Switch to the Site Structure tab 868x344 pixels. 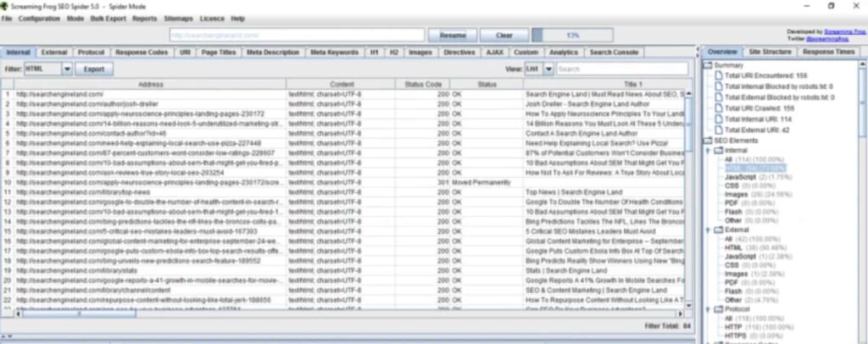(x=770, y=52)
